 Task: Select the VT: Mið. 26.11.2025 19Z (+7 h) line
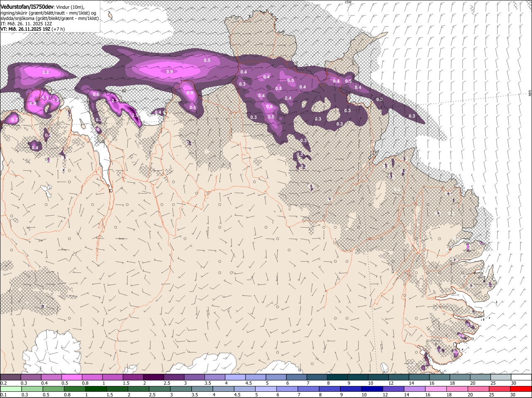click(x=32, y=29)
